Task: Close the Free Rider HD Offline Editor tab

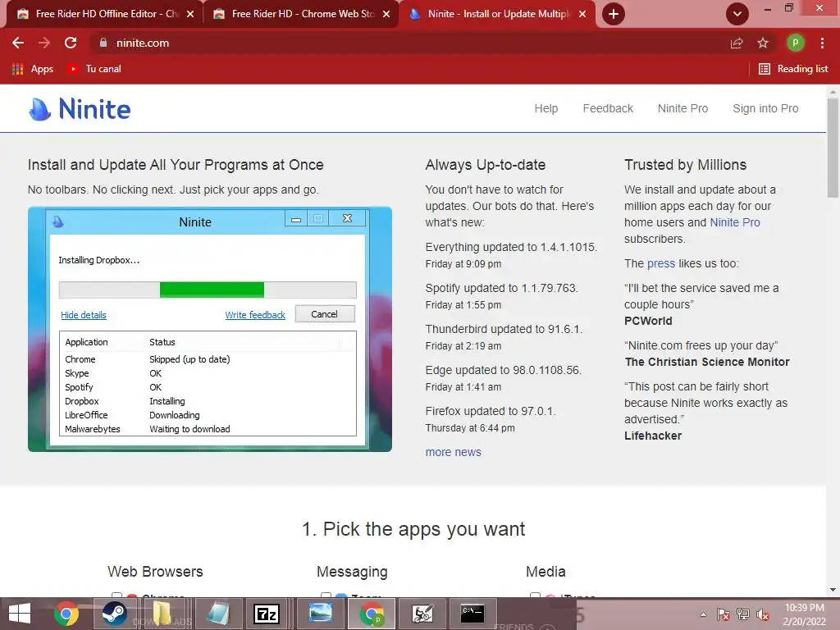Action: 190,14
